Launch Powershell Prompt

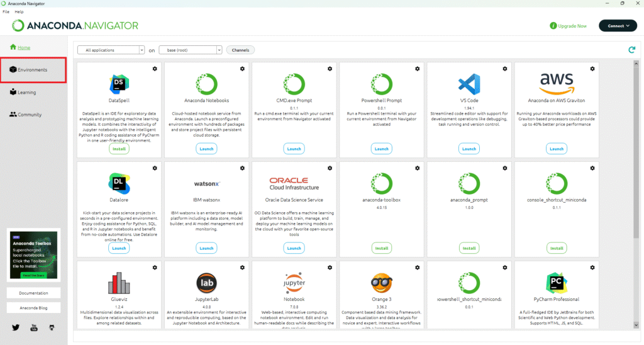pyautogui.click(x=382, y=149)
